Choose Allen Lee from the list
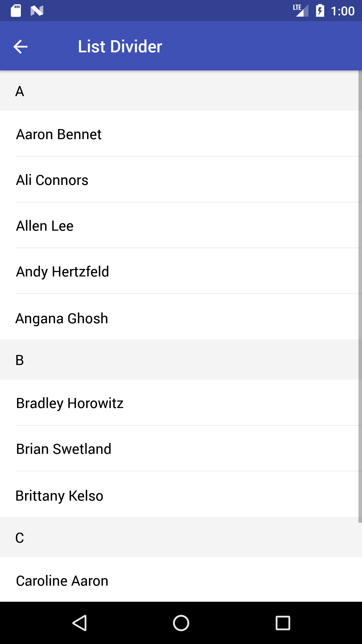Screen dimensions: 362x644 pyautogui.click(x=45, y=226)
